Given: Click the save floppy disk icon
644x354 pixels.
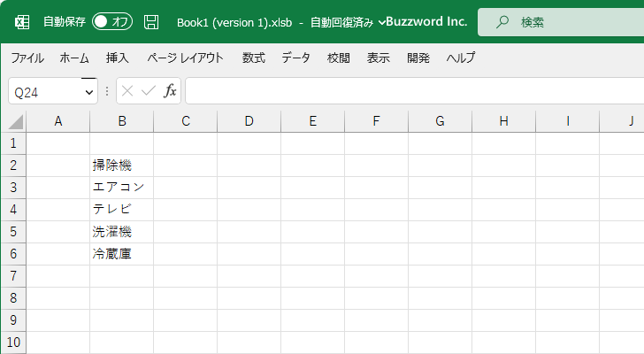Looking at the screenshot, I should click(151, 22).
